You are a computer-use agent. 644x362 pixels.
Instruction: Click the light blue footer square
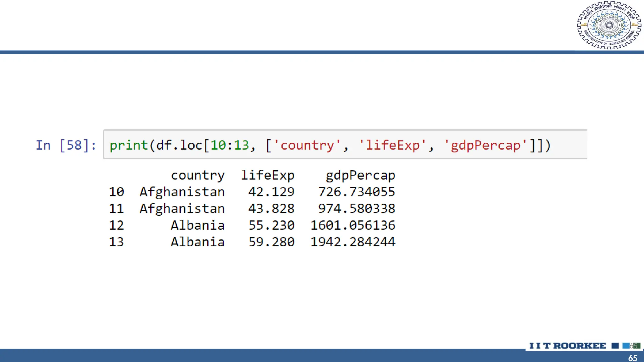[x=626, y=346]
